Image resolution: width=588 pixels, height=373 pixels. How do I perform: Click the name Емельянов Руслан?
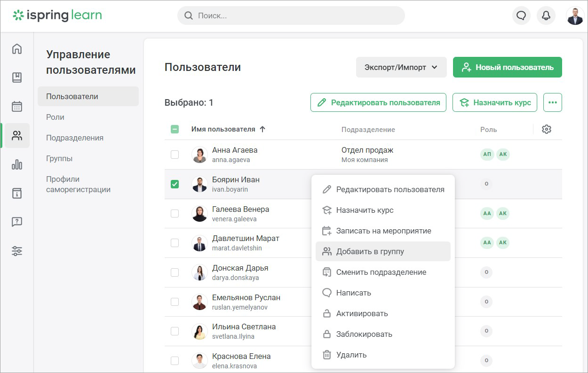tap(246, 297)
